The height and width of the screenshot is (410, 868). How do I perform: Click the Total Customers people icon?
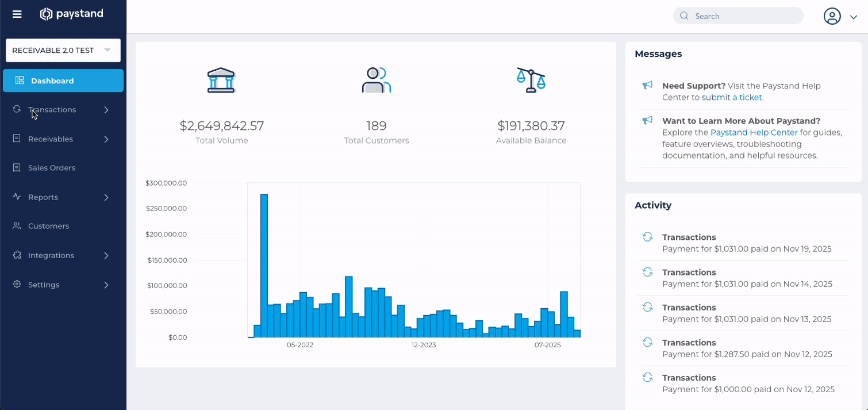[x=377, y=80]
